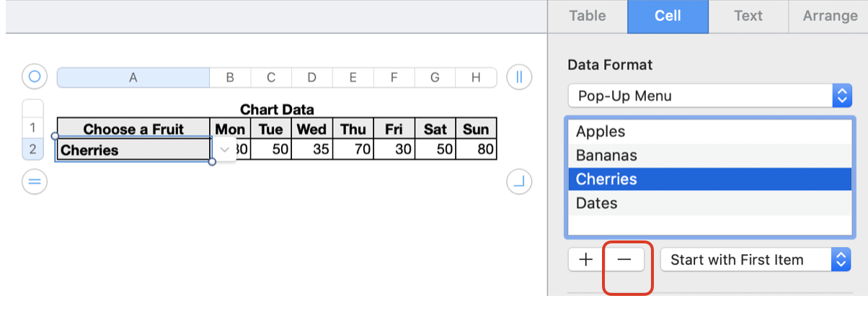Viewport: 868px width, 311px height.
Task: Select column A header
Action: pyautogui.click(x=133, y=78)
